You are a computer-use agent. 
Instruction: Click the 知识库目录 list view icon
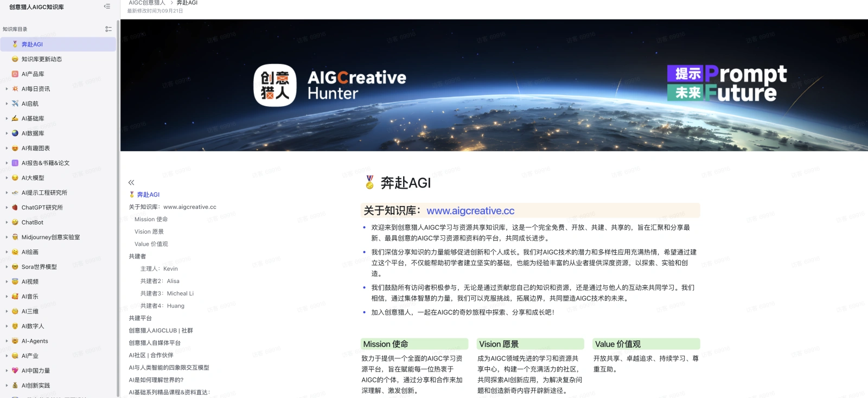coord(108,29)
